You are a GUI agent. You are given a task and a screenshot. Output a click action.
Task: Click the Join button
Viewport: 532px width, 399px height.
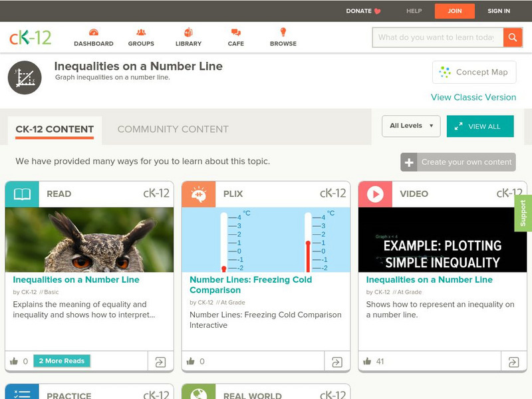(x=455, y=11)
